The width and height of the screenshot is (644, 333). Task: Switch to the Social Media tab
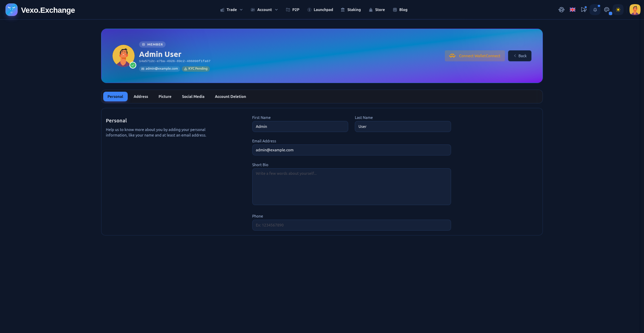click(x=193, y=97)
